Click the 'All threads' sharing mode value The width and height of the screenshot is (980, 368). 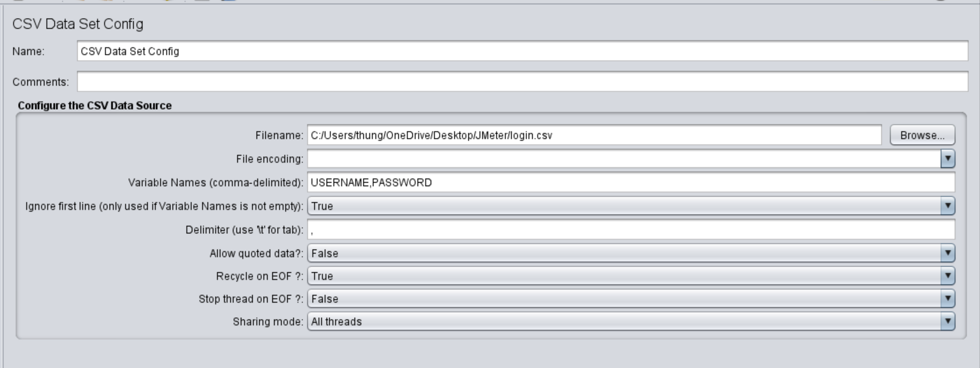click(337, 322)
